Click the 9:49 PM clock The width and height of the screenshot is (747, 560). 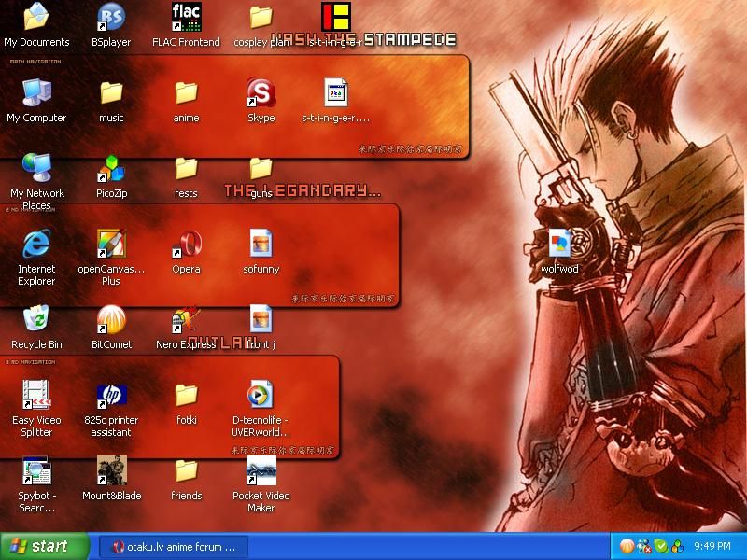point(712,546)
